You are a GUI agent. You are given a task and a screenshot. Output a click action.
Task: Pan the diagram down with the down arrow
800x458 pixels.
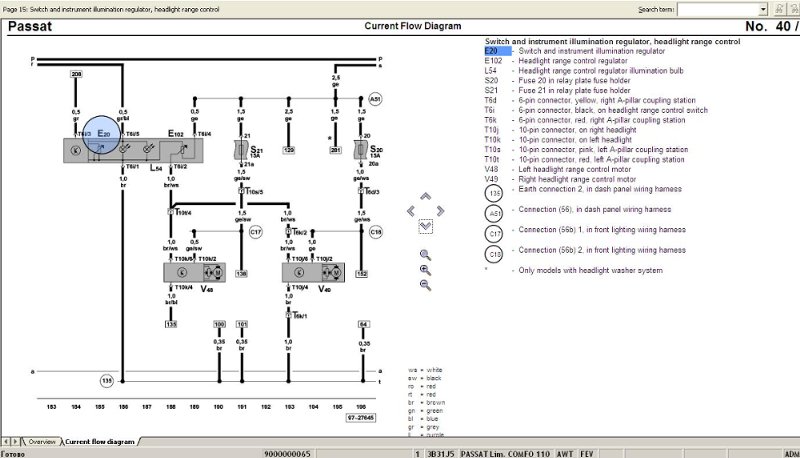[x=426, y=226]
